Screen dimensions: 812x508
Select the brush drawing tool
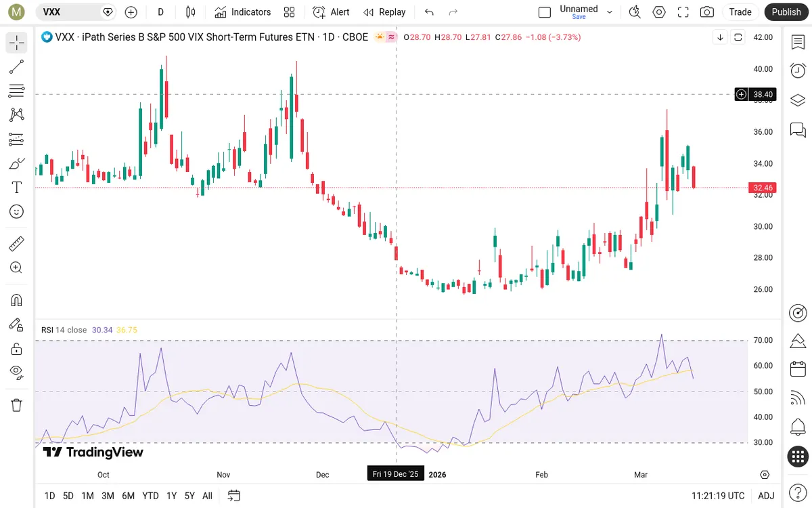[x=17, y=163]
